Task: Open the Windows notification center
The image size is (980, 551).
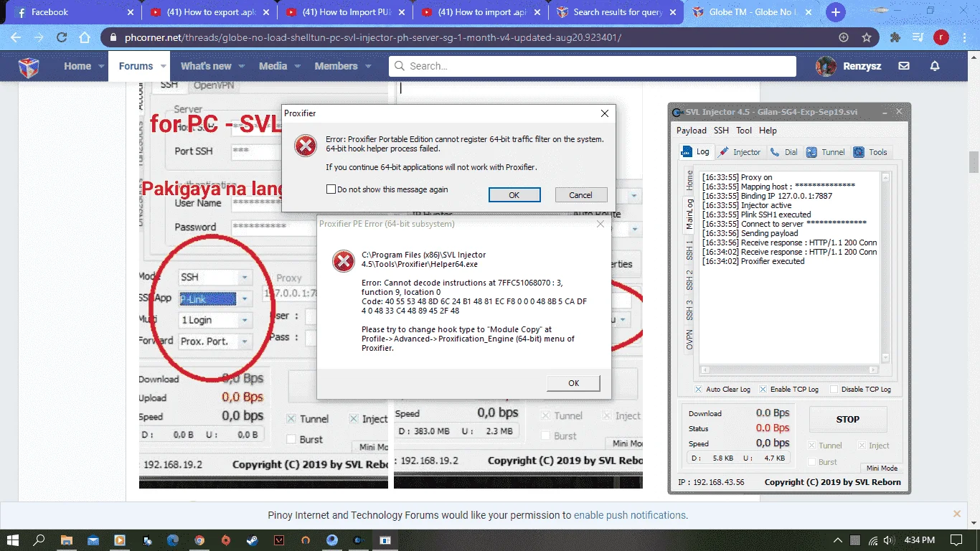Action: 956,540
